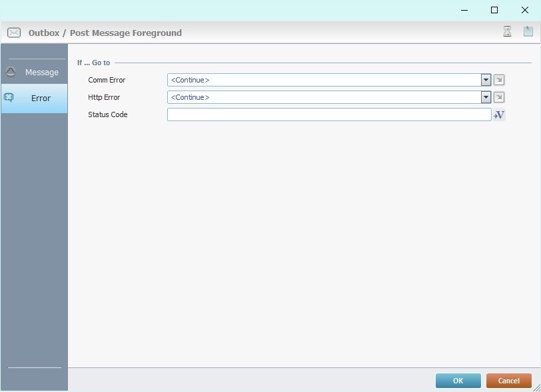Maximize the dialog window
Screen dimensions: 541x392
(494, 10)
